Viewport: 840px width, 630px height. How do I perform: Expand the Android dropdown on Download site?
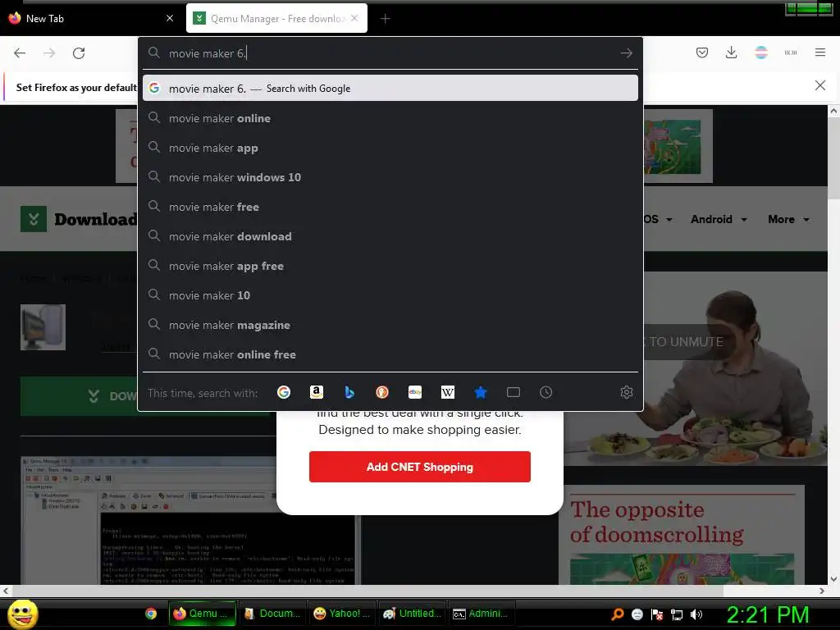[719, 219]
